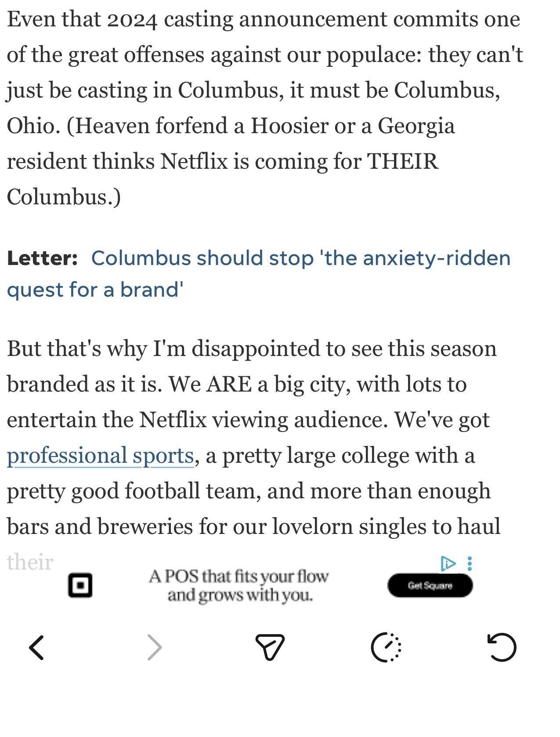This screenshot has width=560, height=737.
Task: Share the page via paper plane icon
Action: [x=270, y=647]
